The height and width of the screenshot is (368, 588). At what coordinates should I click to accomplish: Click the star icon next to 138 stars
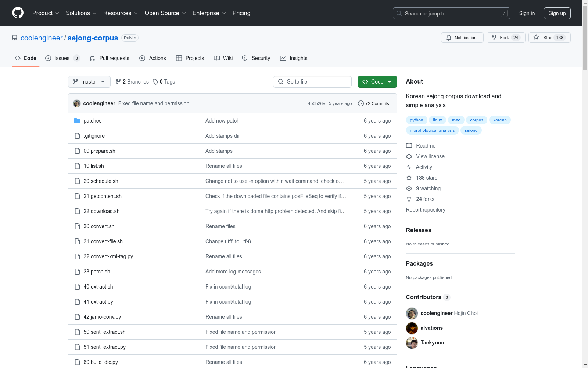(409, 178)
